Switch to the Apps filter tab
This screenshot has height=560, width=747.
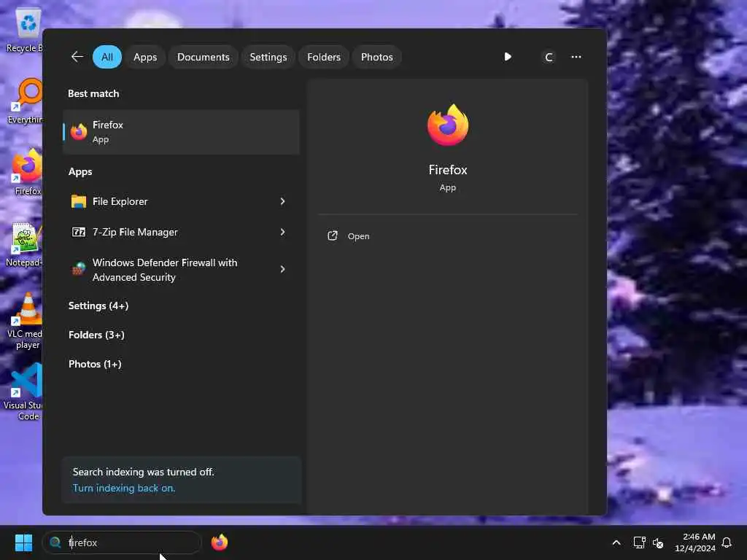[x=145, y=57]
